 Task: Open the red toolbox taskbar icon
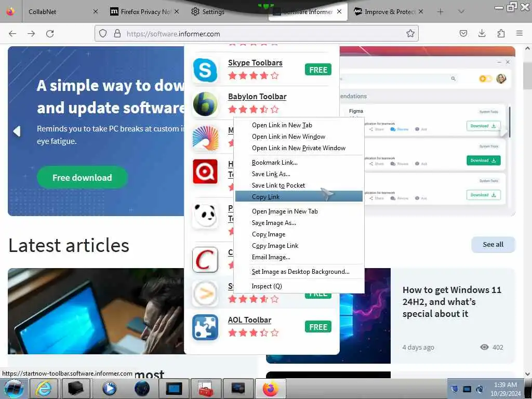coord(206,389)
